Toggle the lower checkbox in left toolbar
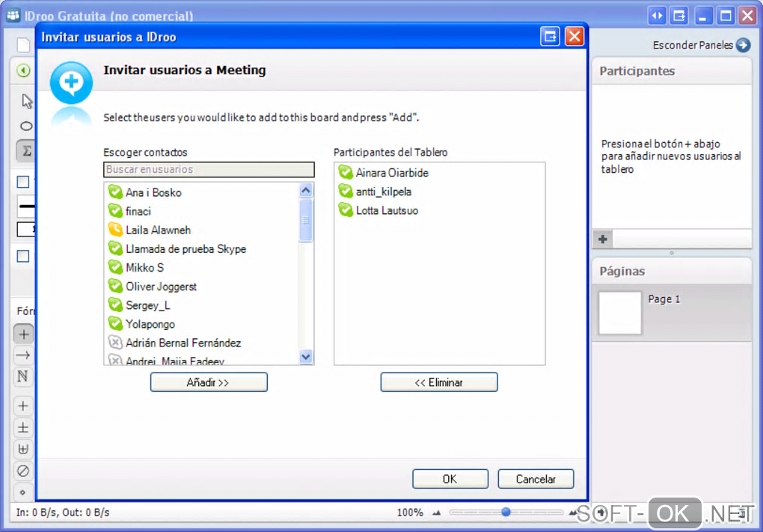Screen dimensions: 763x532 [23, 256]
